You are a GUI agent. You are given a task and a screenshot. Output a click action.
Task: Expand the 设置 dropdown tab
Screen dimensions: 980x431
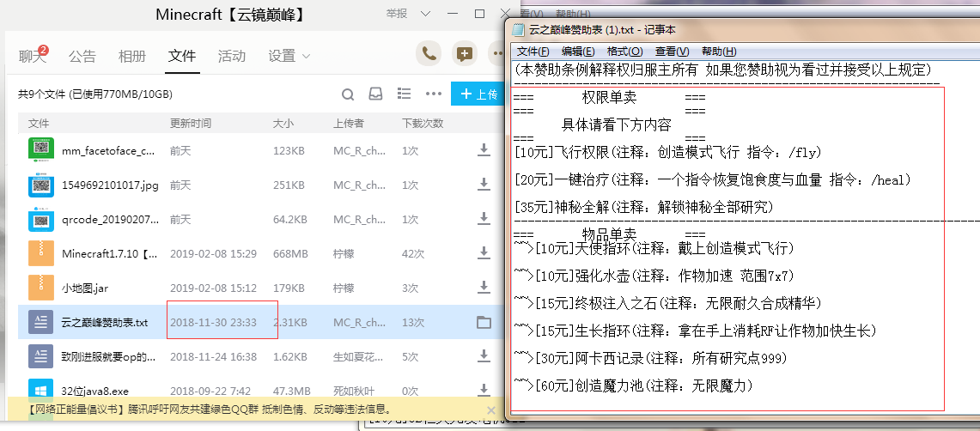point(289,57)
